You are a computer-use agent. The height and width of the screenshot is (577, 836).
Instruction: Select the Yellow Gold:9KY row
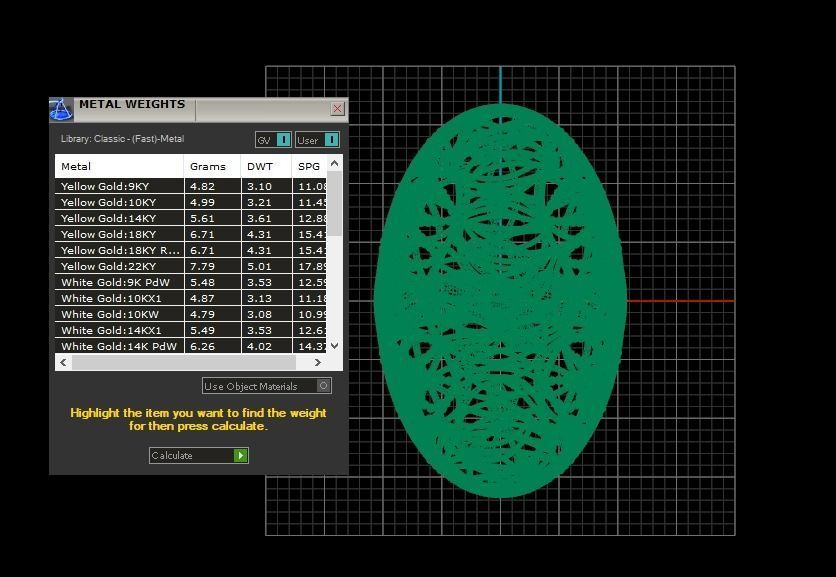191,186
